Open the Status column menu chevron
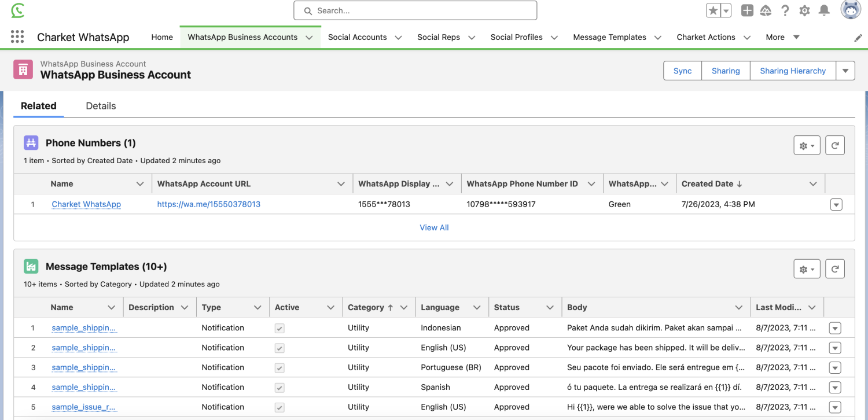 click(x=550, y=308)
